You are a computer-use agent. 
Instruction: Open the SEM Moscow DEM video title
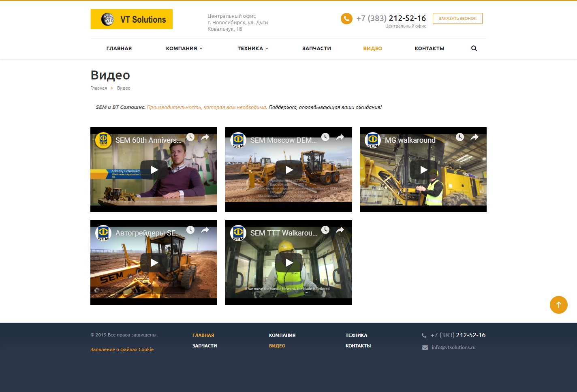[284, 140]
